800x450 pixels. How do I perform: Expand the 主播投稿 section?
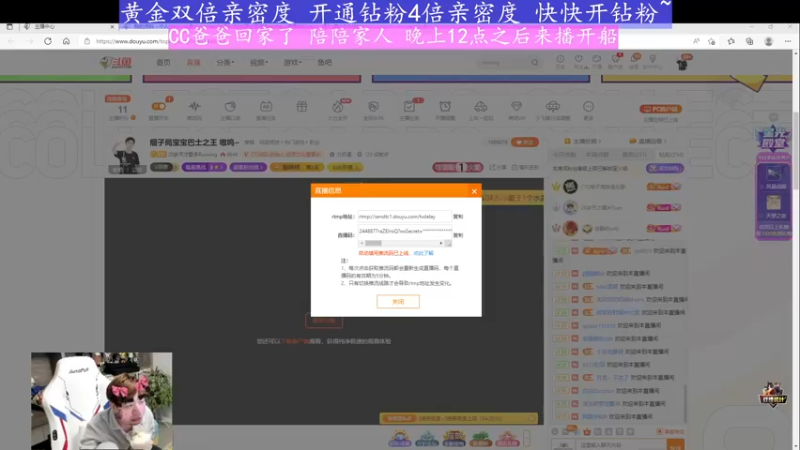(x=583, y=141)
